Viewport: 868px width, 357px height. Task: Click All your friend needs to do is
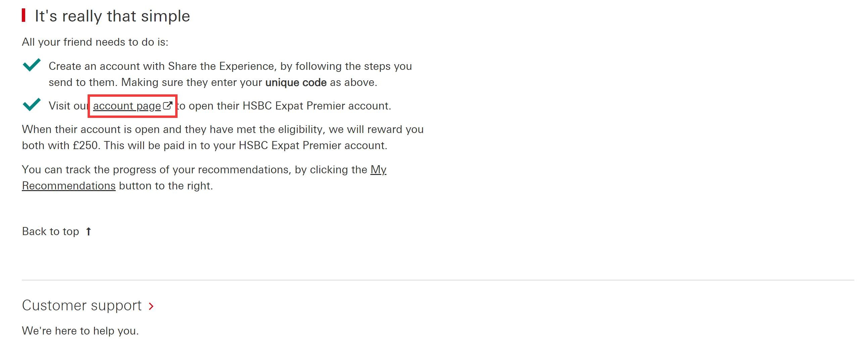pyautogui.click(x=95, y=42)
